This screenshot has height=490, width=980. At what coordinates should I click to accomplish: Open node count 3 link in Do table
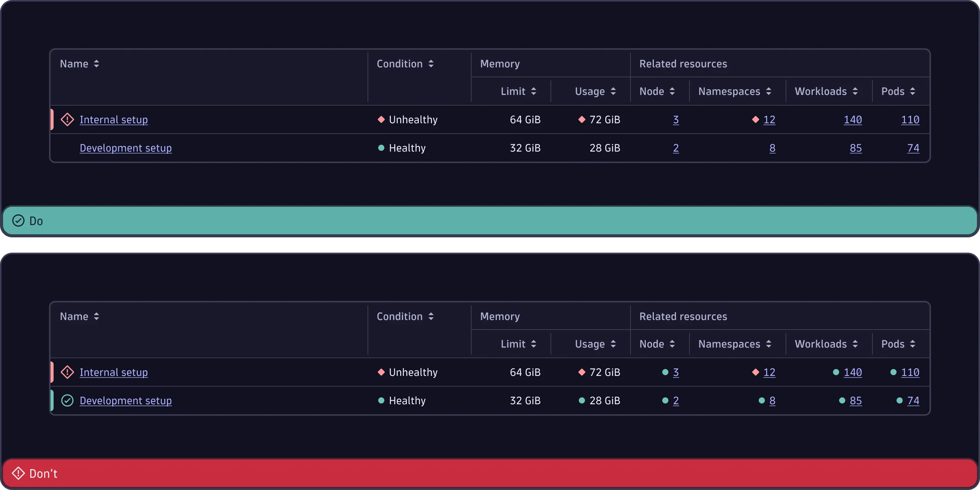pyautogui.click(x=676, y=120)
